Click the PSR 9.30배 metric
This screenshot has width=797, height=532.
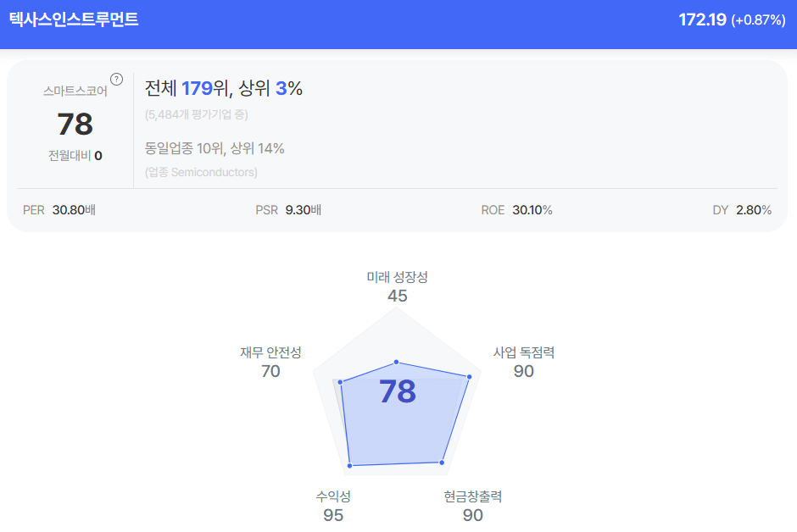pyautogui.click(x=288, y=210)
